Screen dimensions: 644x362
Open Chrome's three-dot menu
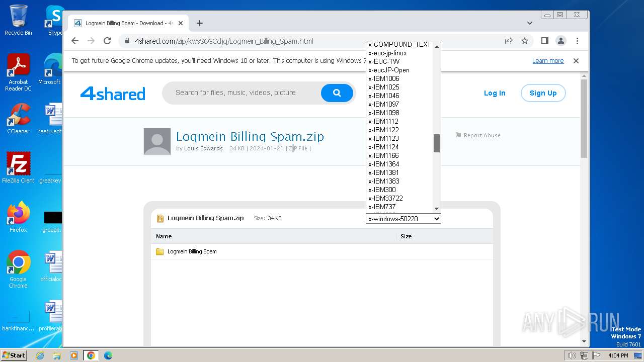tap(577, 41)
